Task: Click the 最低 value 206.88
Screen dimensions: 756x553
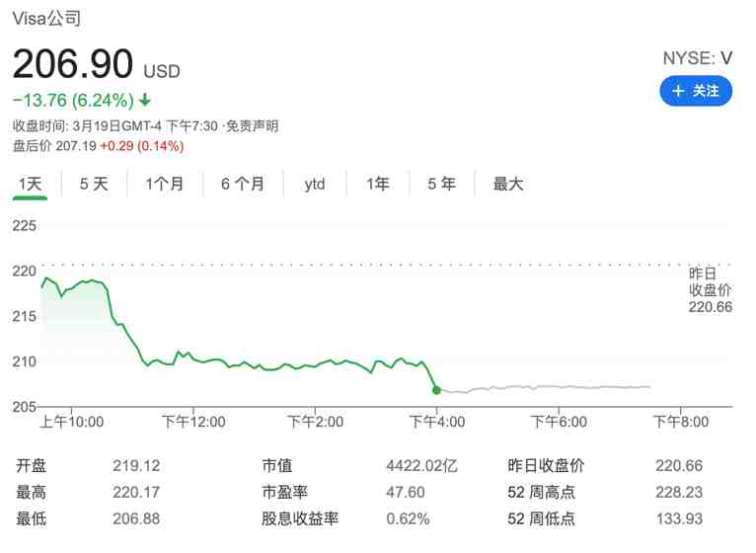Action: tap(136, 518)
